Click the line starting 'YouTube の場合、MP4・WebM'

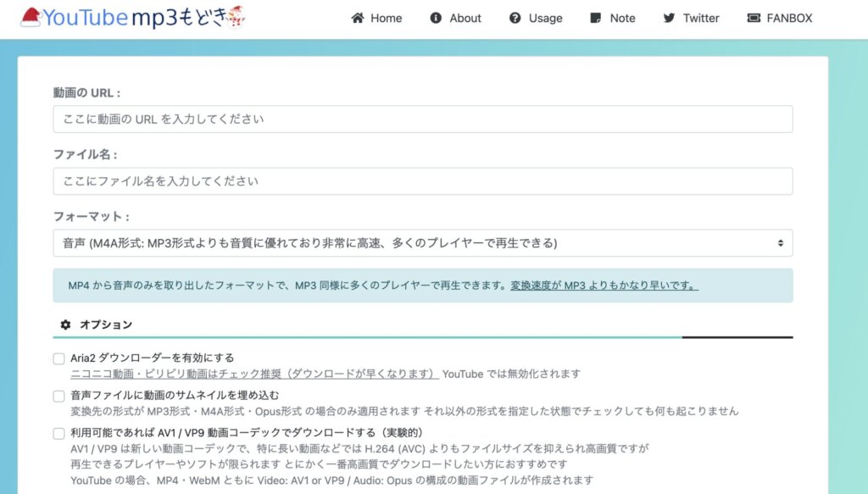coord(331,480)
